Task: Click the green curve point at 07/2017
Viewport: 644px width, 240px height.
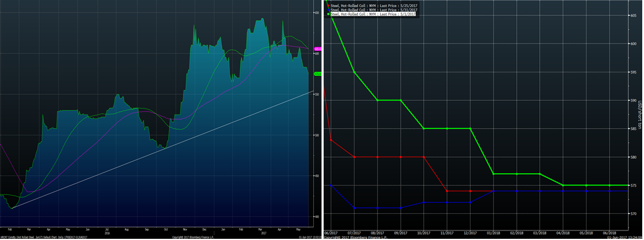Action: tap(354, 72)
